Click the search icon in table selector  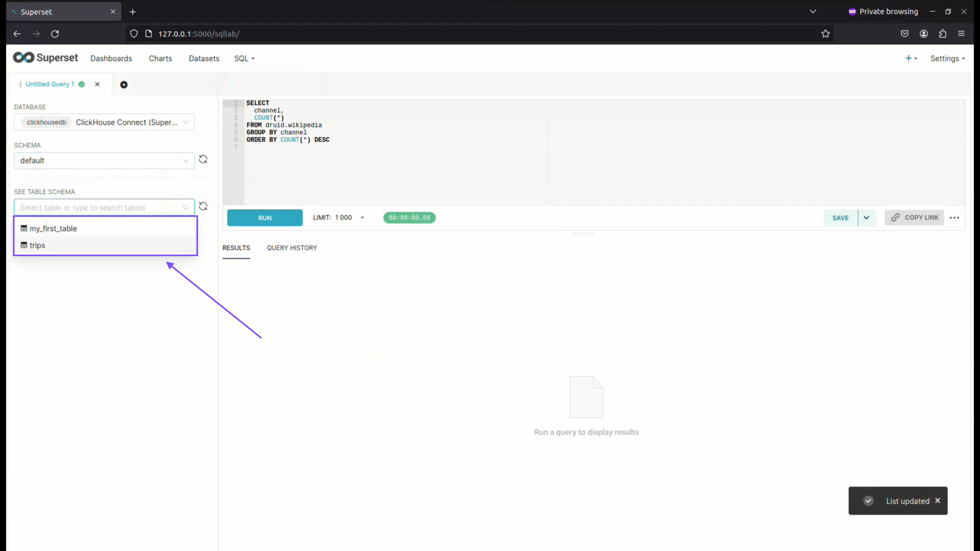tap(186, 207)
